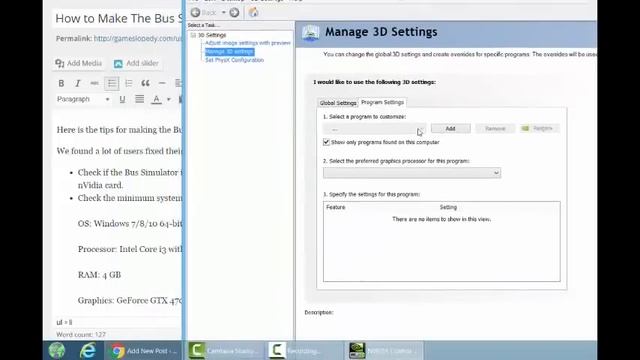Toggle Show only programs found on this computer

(326, 142)
